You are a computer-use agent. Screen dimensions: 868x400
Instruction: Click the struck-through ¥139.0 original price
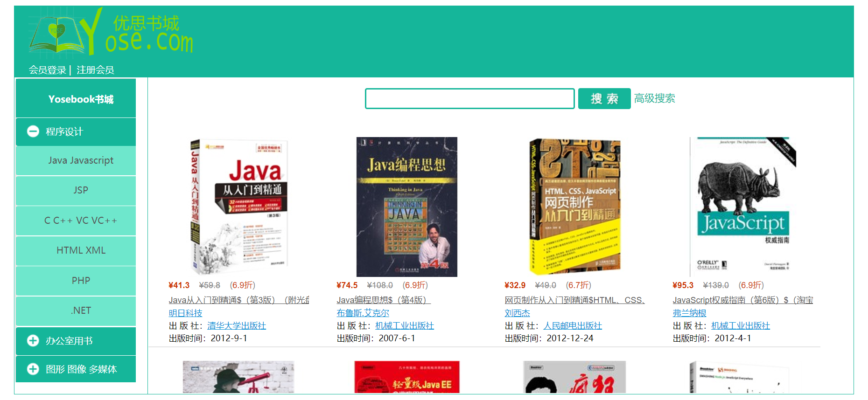tap(716, 285)
